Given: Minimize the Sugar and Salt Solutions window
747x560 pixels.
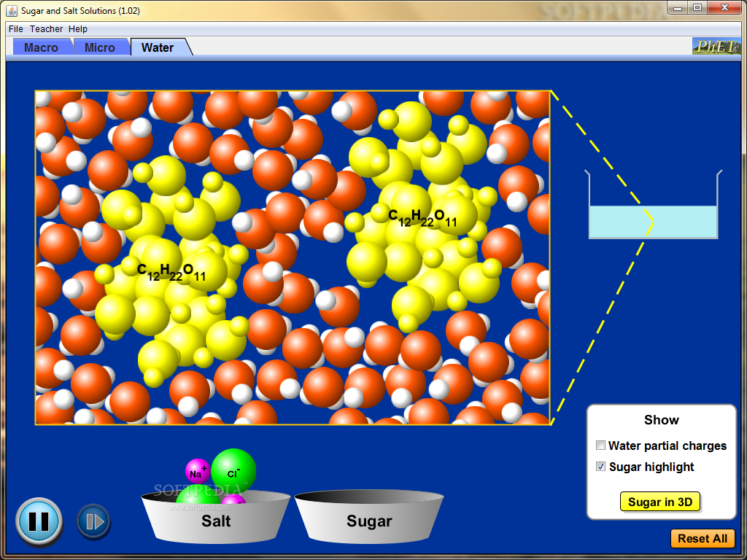Looking at the screenshot, I should pos(677,7).
